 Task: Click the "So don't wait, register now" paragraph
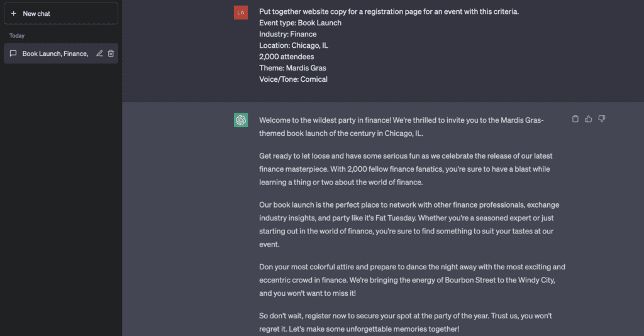[x=406, y=322]
